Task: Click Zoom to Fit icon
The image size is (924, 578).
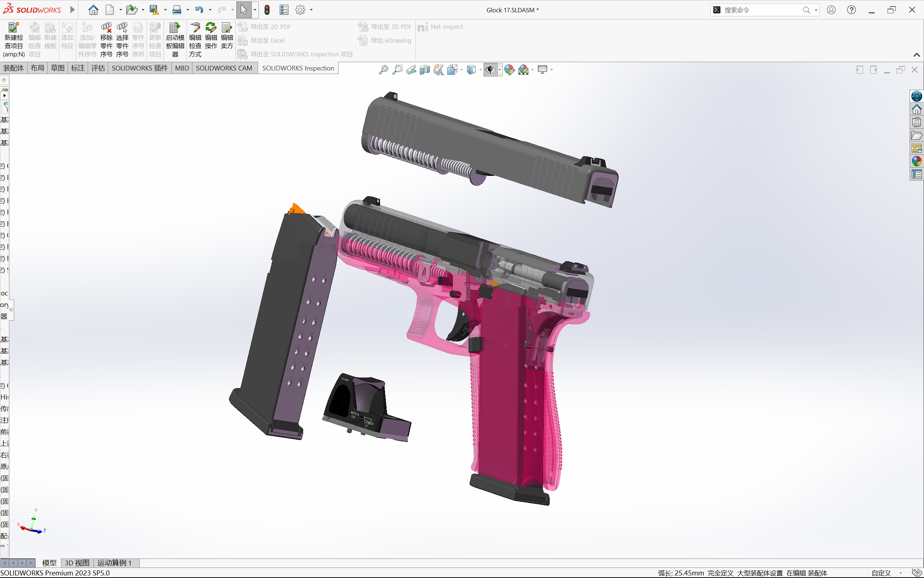Action: [383, 70]
